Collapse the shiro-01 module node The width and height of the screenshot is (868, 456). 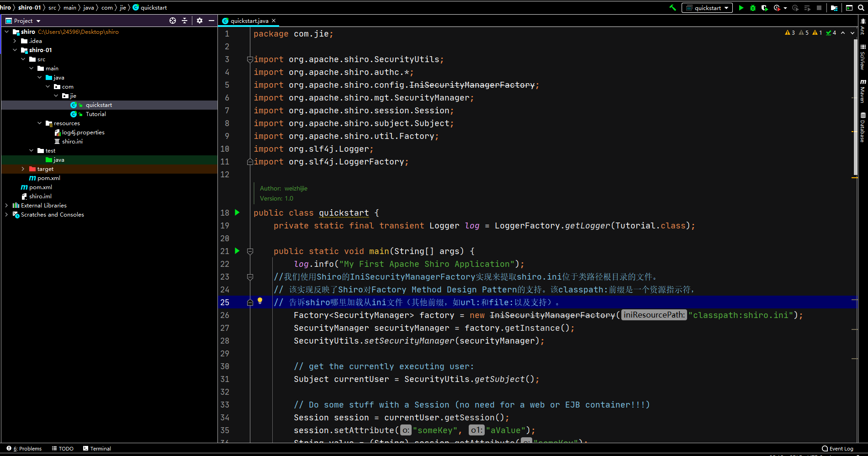click(x=15, y=50)
